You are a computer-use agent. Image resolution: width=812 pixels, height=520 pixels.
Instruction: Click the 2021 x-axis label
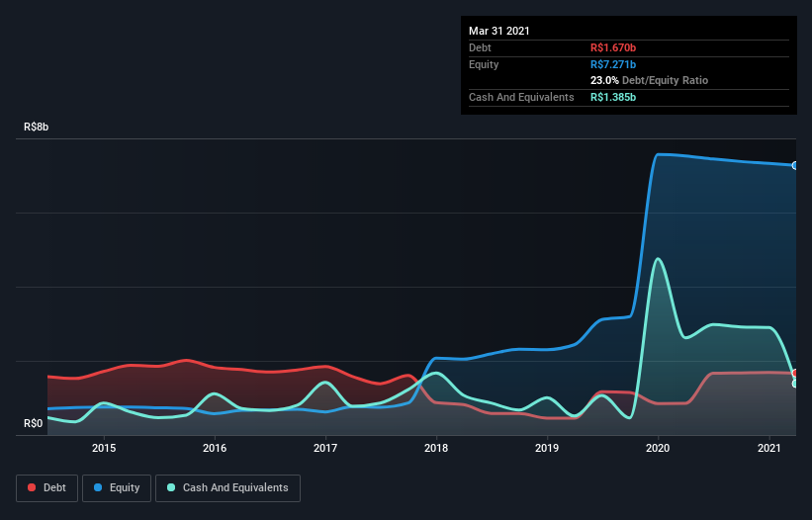[769, 448]
